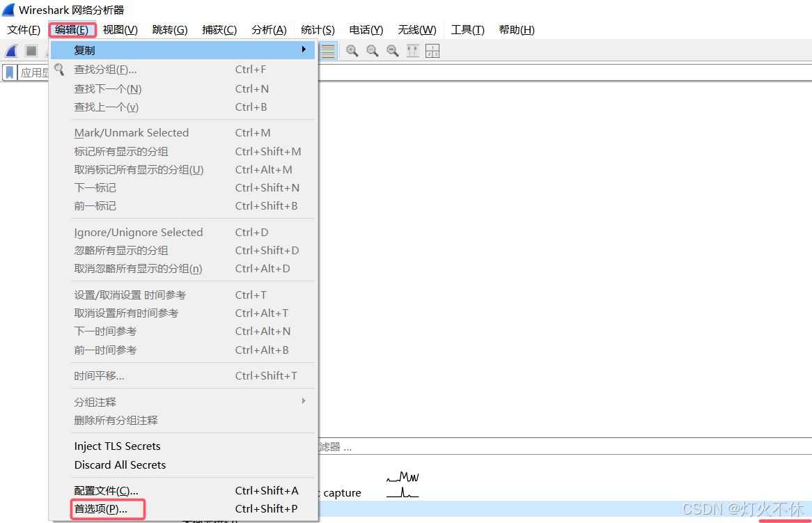The height and width of the screenshot is (523, 812).
Task: Choose Mark/Unmark Selected
Action: [182, 133]
